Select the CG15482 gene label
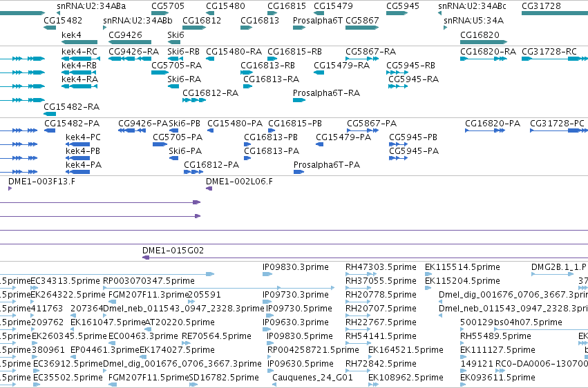The image size is (588, 388). pos(63,20)
